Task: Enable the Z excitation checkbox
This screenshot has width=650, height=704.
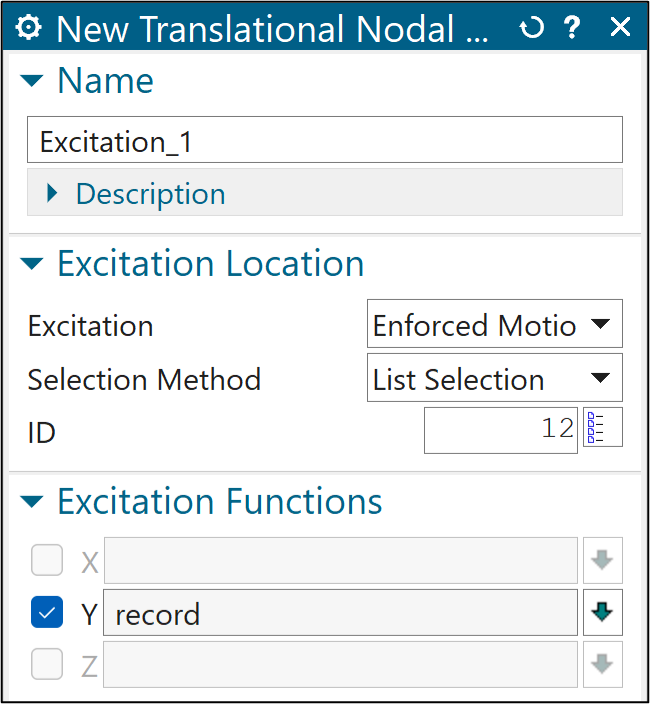Action: point(47,664)
